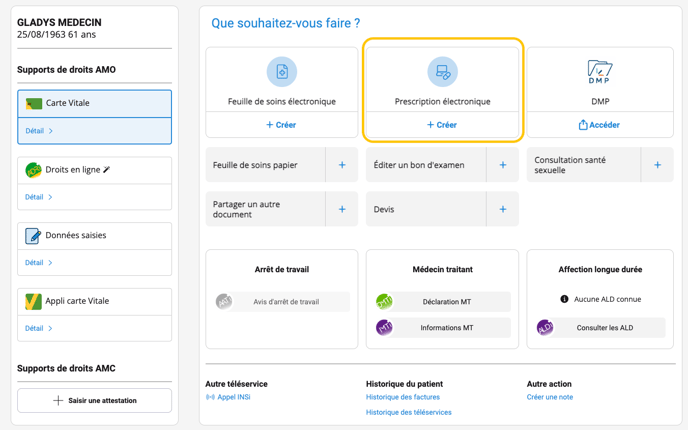Image resolution: width=688 pixels, height=430 pixels.
Task: Click the DMP folder icon
Action: 600,71
